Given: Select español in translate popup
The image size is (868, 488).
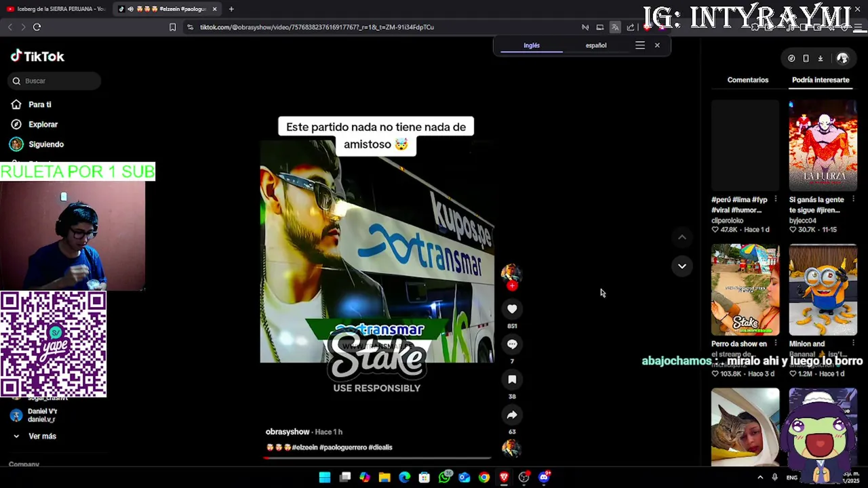Looking at the screenshot, I should (596, 45).
